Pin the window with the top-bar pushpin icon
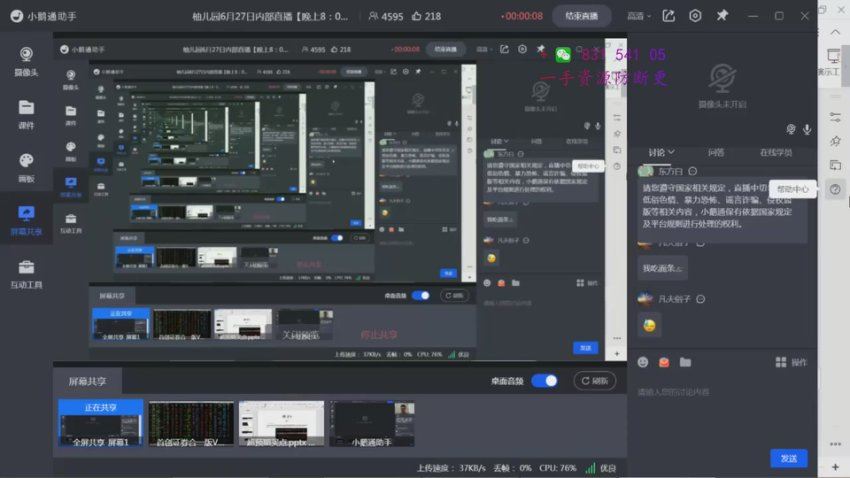850x478 pixels. [x=722, y=16]
